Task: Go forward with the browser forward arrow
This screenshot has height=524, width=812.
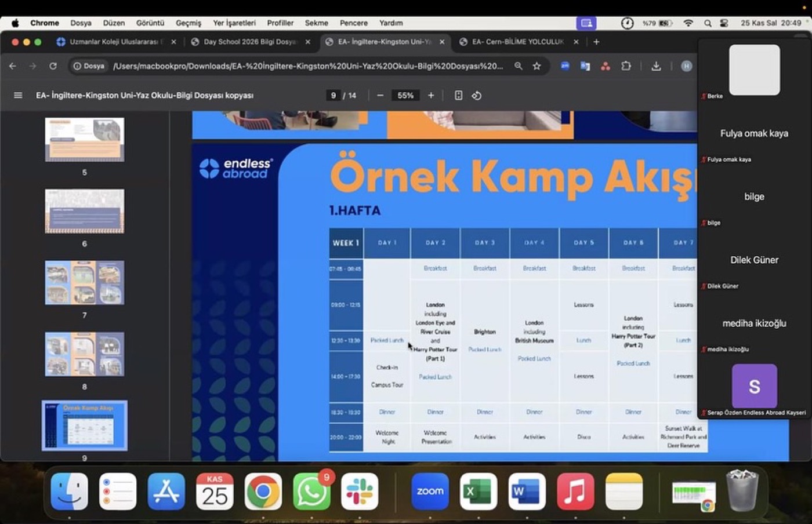Action: coord(32,66)
